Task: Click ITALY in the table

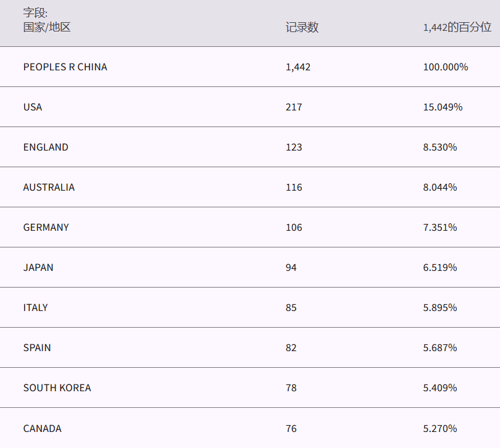Action: (x=35, y=307)
